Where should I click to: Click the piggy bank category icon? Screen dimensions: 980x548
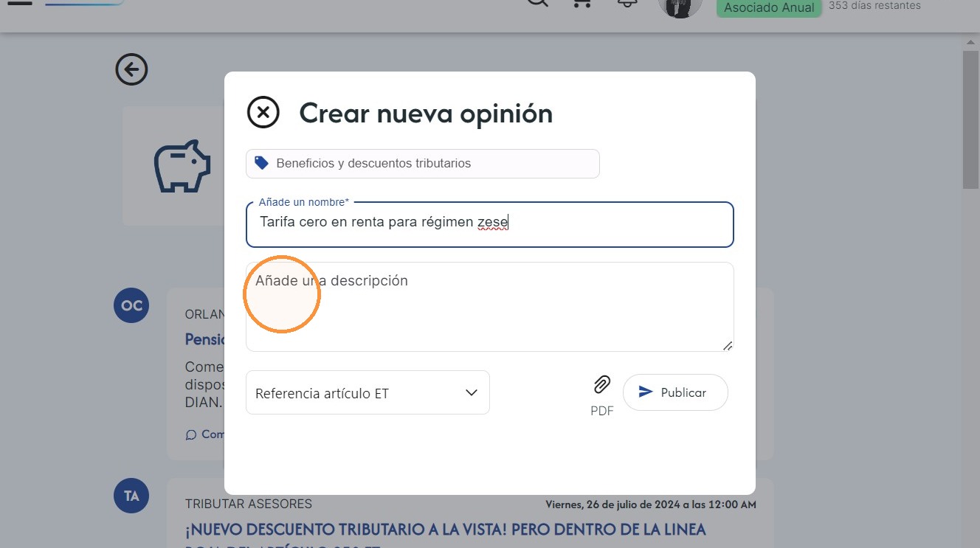click(182, 166)
